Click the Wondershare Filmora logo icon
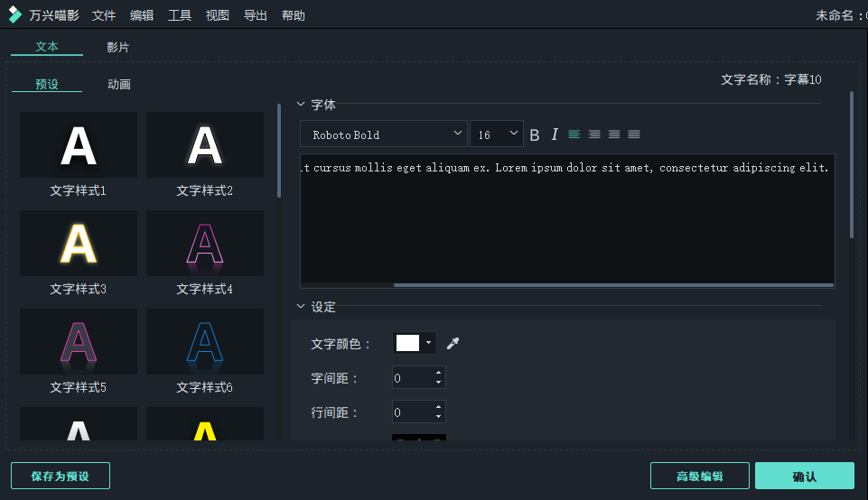Screen dimensions: 868x500 point(15,15)
